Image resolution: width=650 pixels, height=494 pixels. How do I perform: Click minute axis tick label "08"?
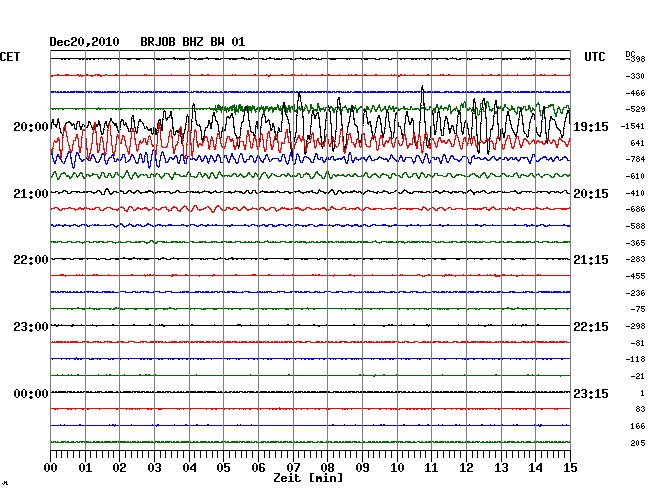(327, 468)
